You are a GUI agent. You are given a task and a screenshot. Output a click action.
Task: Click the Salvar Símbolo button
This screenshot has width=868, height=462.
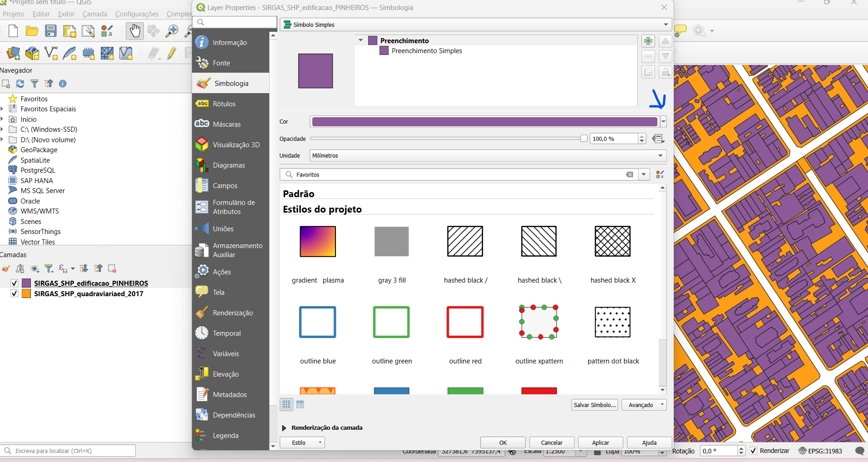[595, 405]
